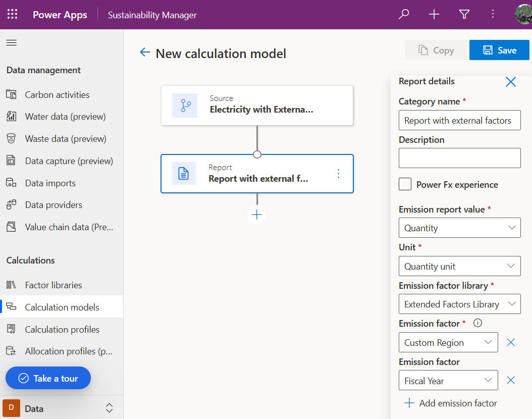Screen dimensions: 532x419
Task: Click the Calculation profiles icon
Action: pos(11,329)
